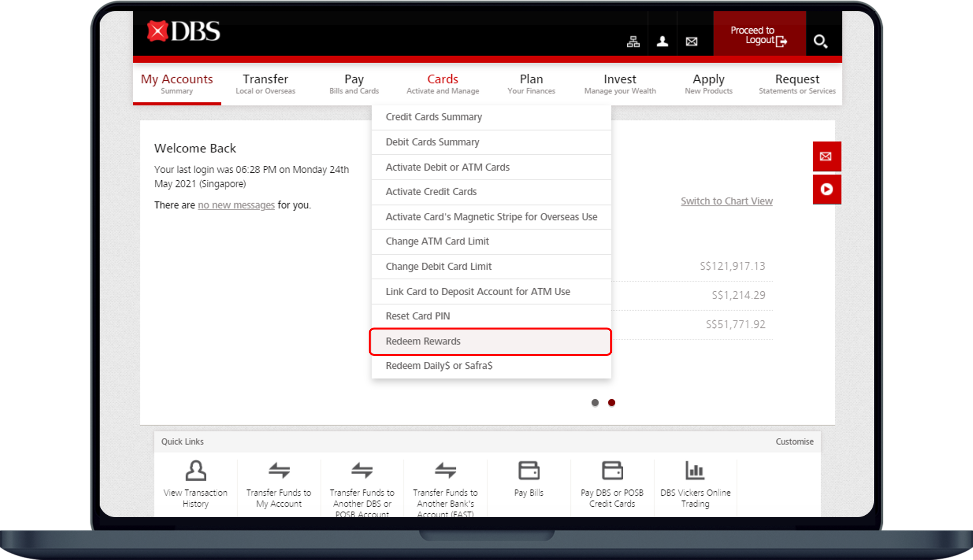Select Change Debit Card Limit
This screenshot has height=560, width=973.
point(491,267)
